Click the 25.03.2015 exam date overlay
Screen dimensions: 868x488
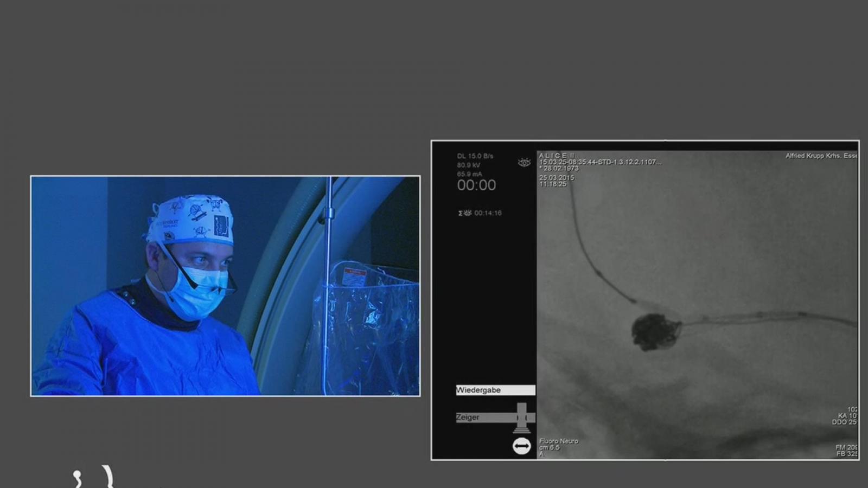[557, 177]
